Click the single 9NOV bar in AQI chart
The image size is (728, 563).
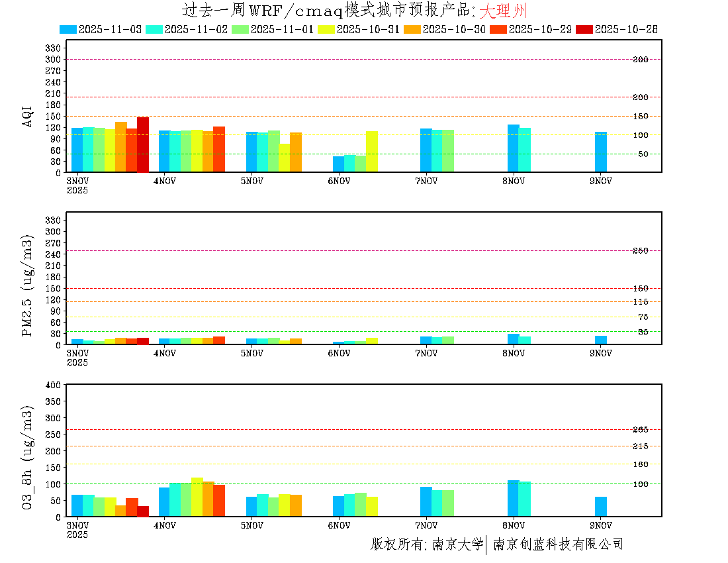click(x=600, y=152)
